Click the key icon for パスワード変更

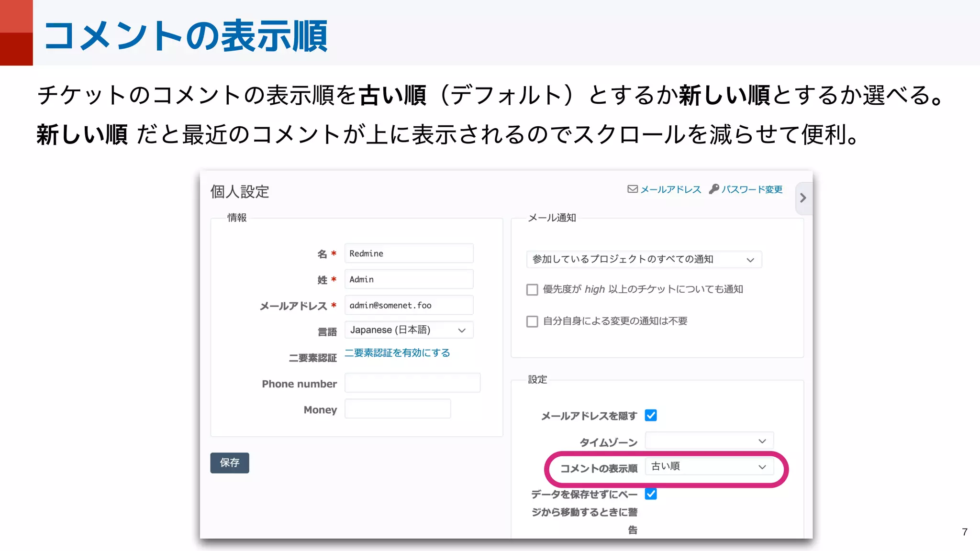713,189
